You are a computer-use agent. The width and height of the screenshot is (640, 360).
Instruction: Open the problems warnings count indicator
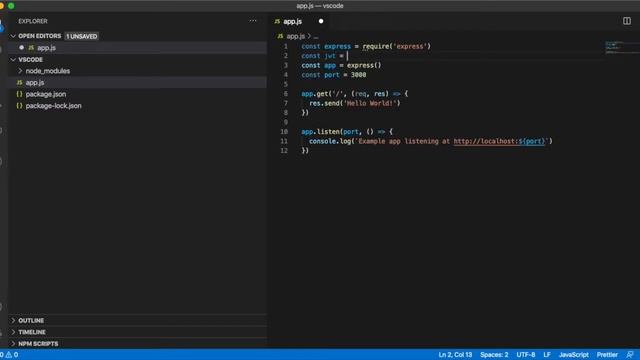(9, 355)
